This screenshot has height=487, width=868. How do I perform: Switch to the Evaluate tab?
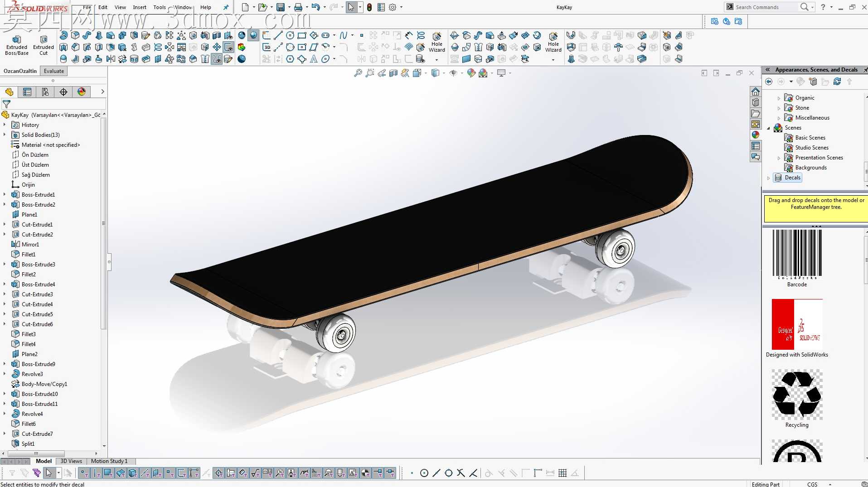tap(54, 71)
